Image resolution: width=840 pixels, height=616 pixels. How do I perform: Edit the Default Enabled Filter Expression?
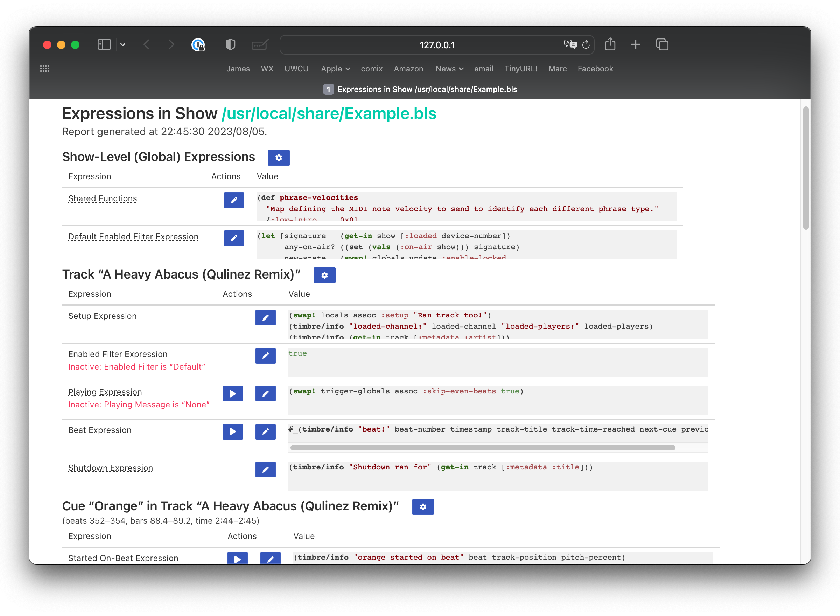tap(234, 238)
